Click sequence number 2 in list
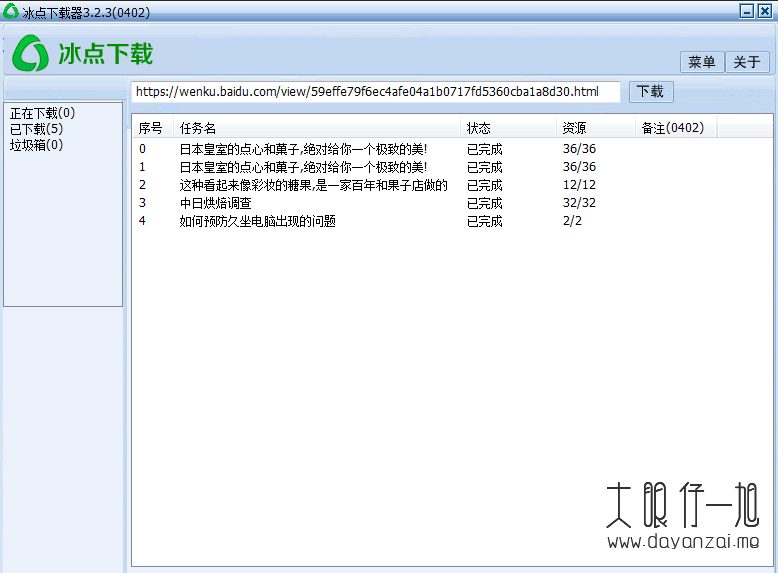Screen dimensions: 778x573 tap(142, 185)
